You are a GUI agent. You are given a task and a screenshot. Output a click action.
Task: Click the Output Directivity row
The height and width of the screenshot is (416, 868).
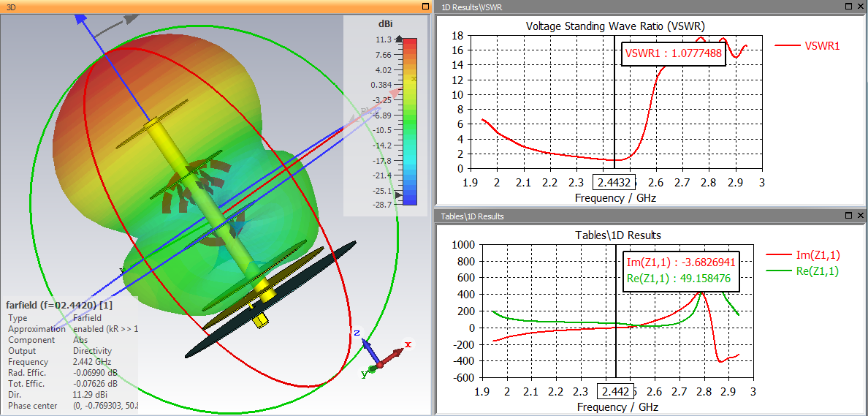[x=60, y=351]
